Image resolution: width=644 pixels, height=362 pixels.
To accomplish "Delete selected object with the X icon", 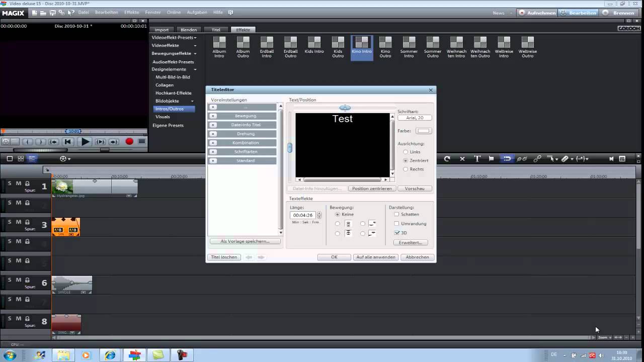I will coord(462,159).
